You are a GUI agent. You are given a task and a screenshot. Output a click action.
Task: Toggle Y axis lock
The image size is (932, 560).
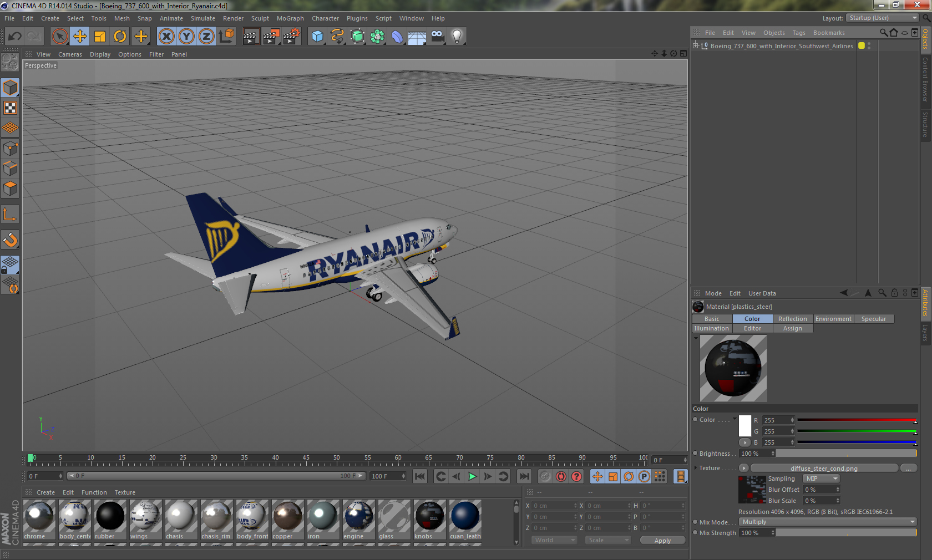click(186, 37)
